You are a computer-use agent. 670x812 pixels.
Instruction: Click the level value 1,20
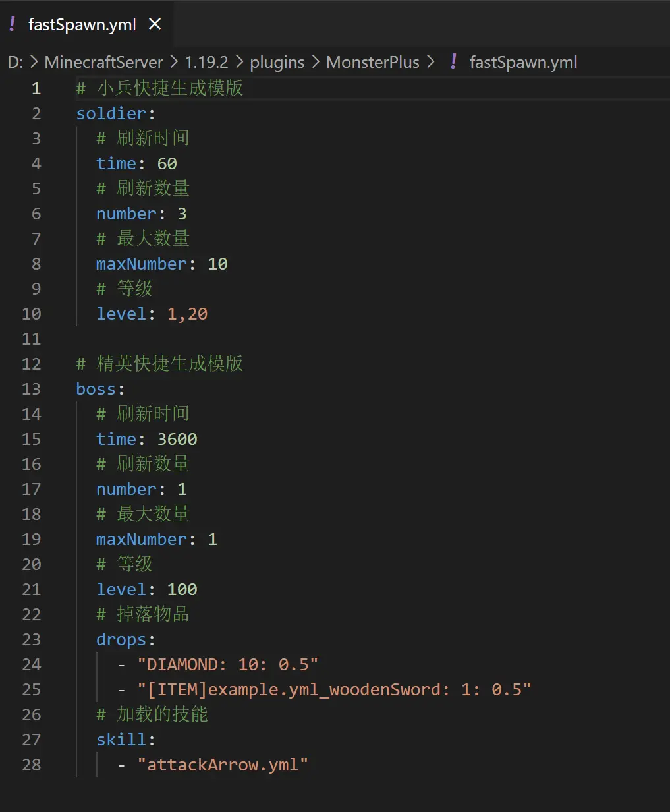point(187,314)
